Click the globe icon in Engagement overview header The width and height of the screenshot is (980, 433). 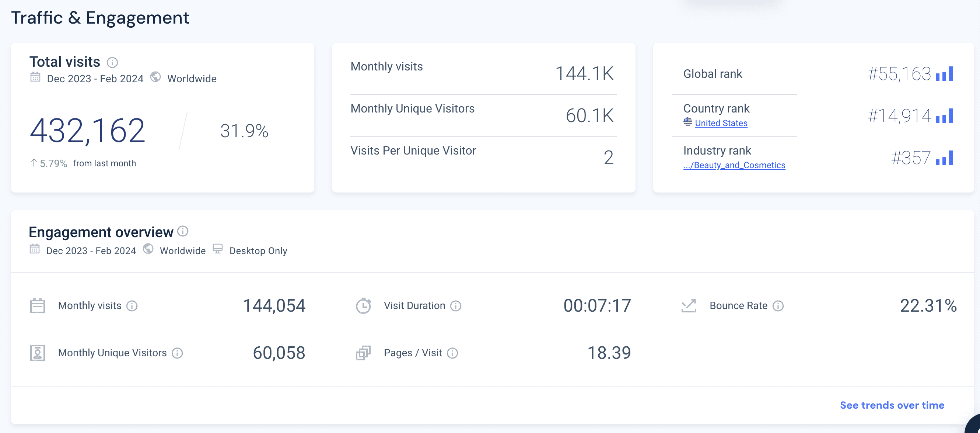(x=148, y=249)
